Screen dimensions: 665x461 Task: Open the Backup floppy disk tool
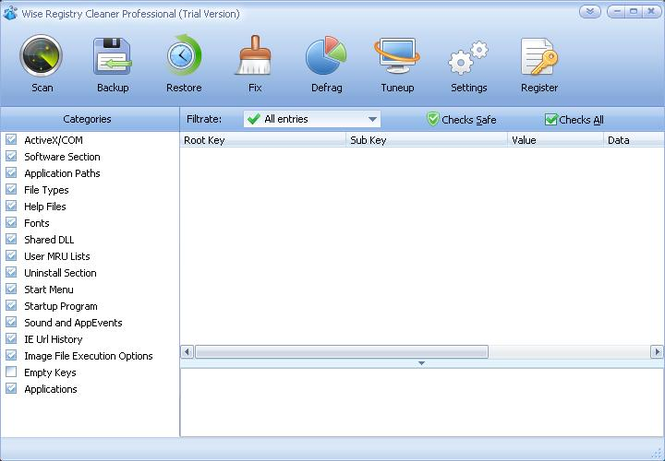point(112,64)
